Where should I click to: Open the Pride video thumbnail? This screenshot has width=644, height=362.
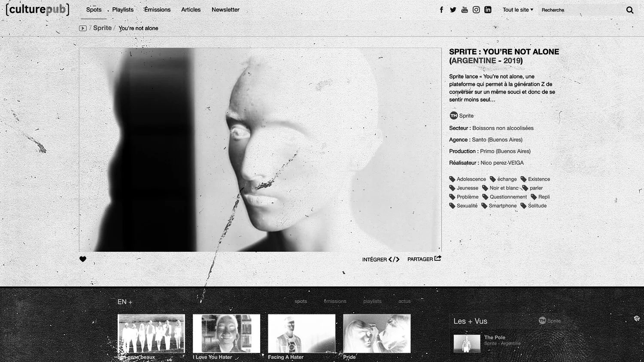click(377, 334)
